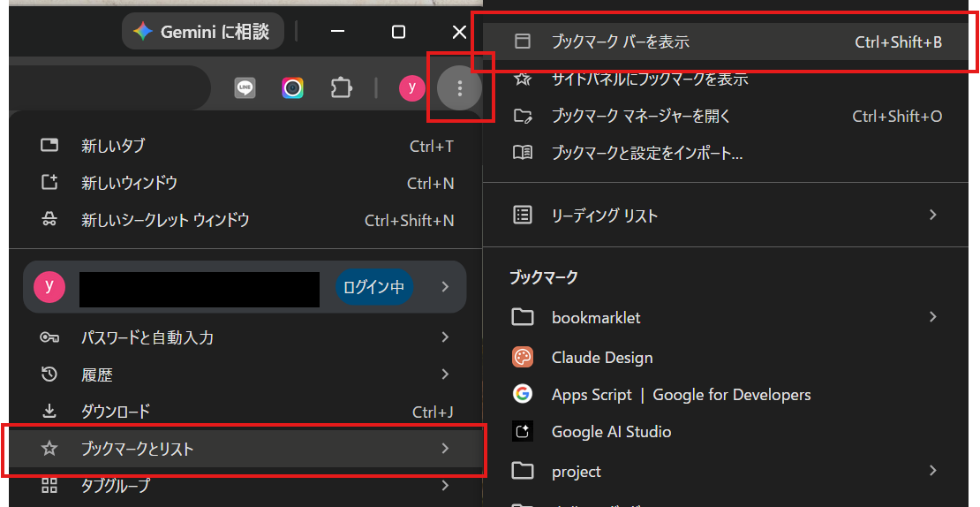Viewport: 980px width, 507px height.
Task: Select 新しいタブ menu item
Action: point(246,147)
